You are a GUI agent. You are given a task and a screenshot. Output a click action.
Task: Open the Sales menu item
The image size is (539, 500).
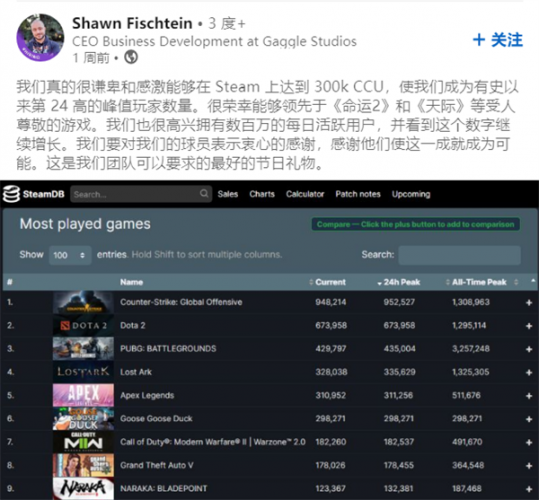[228, 194]
